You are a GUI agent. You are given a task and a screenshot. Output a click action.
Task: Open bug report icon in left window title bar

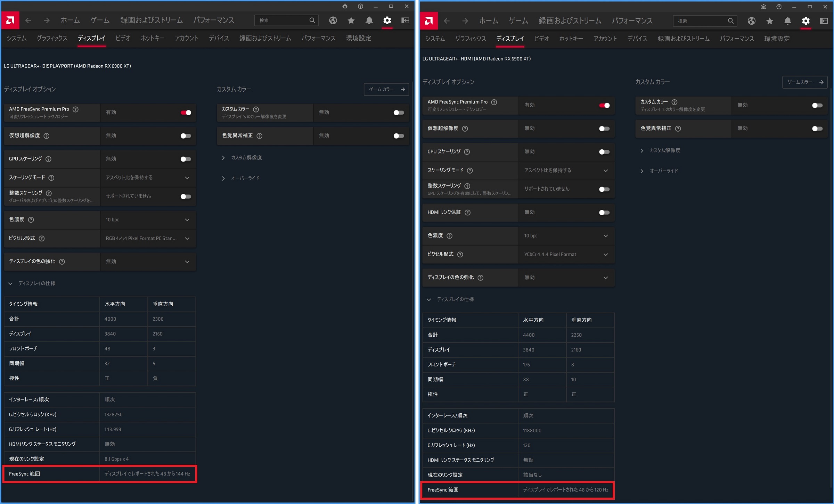(345, 6)
